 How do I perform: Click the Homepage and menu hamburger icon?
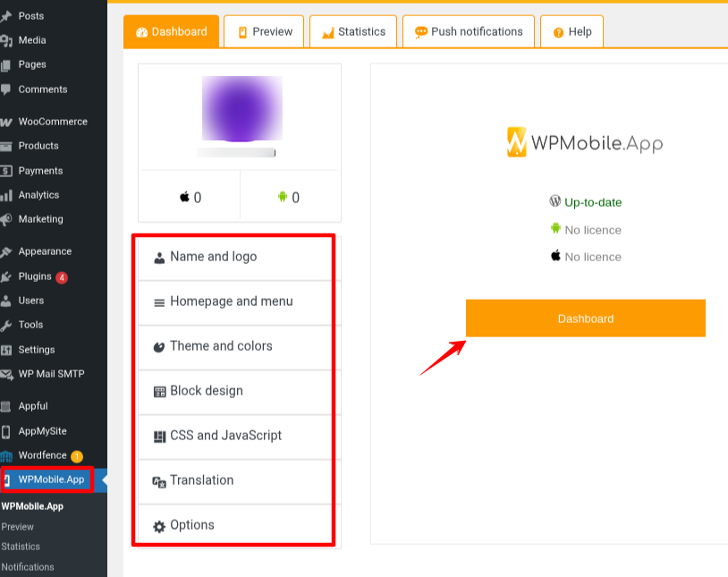click(159, 303)
